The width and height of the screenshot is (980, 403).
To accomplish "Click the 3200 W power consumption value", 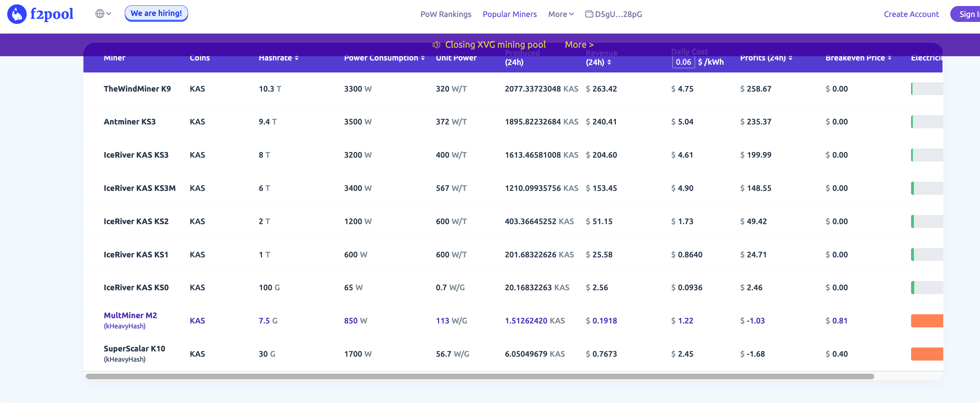I will tap(358, 155).
